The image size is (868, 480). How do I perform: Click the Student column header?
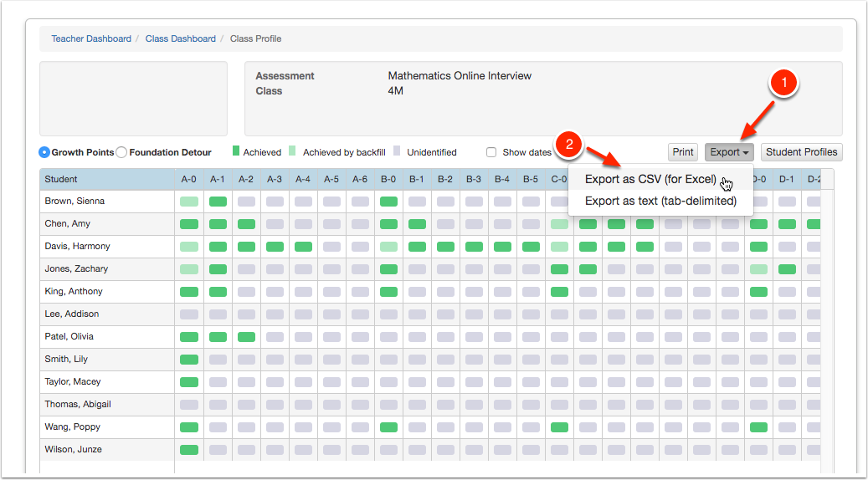pos(107,179)
